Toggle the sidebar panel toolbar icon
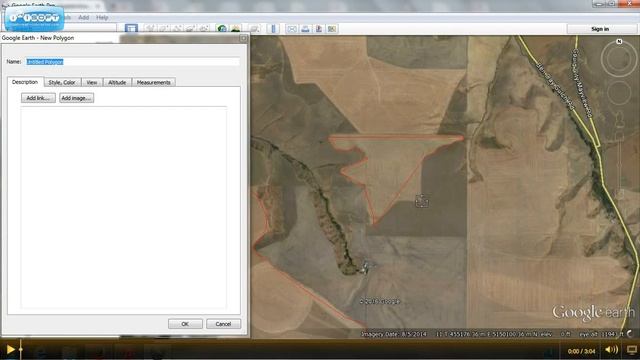The width and height of the screenshot is (640, 360). pyautogui.click(x=131, y=28)
